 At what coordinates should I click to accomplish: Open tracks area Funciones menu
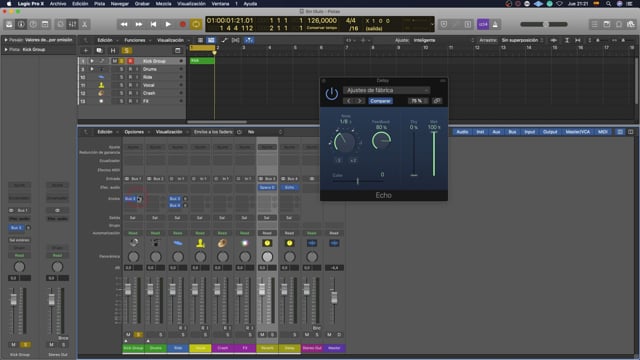coord(137,40)
